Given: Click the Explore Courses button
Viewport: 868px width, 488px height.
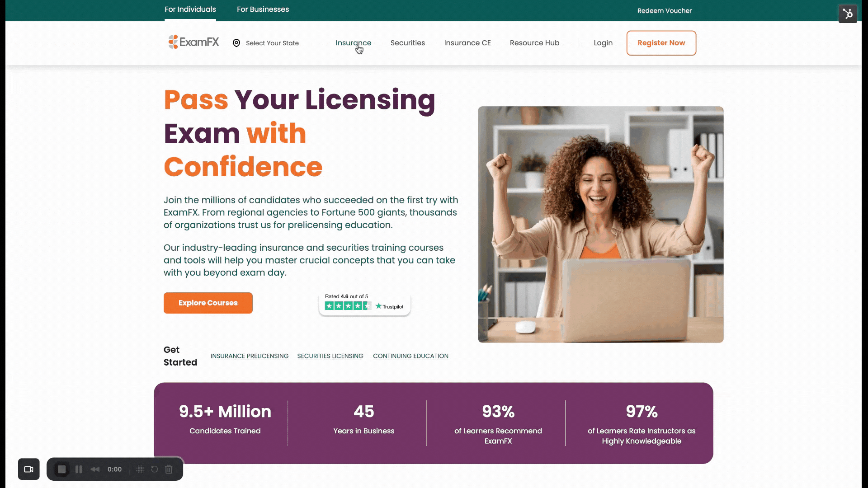Looking at the screenshot, I should [208, 303].
